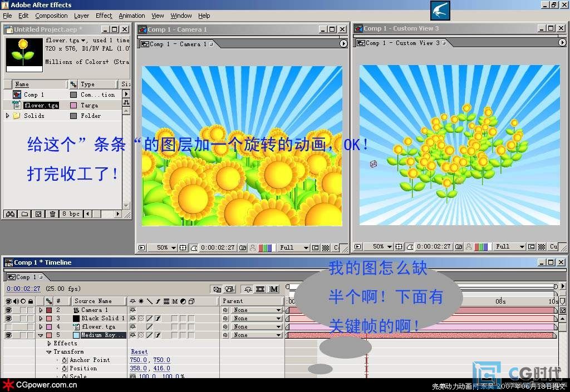
Task: Take snapshot in Camera 1 viewer
Action: 243,248
